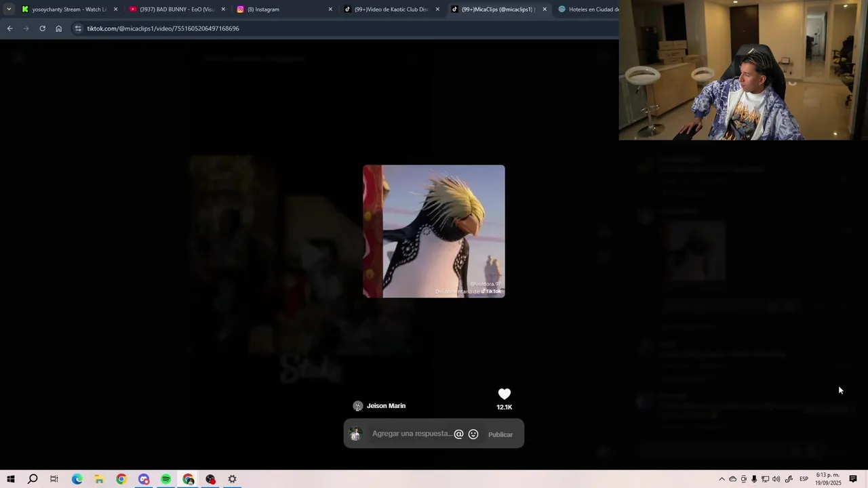Open File Explorer from the taskbar
The width and height of the screenshot is (868, 488).
click(99, 479)
